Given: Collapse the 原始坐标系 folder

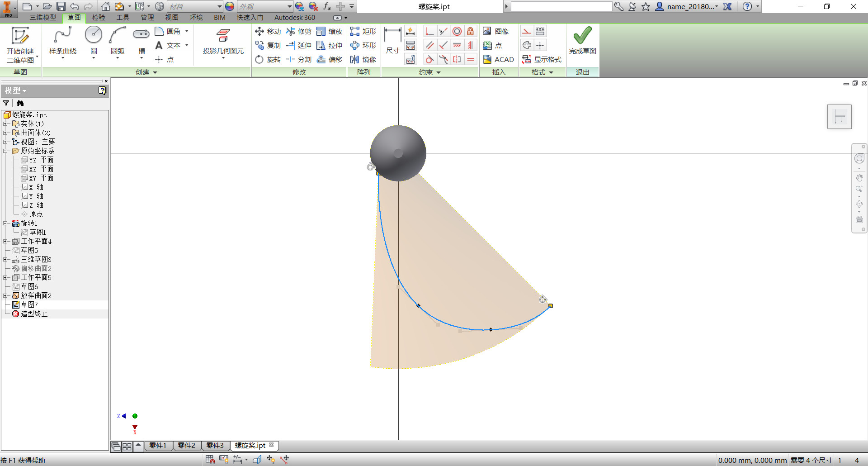Looking at the screenshot, I should tap(5, 151).
